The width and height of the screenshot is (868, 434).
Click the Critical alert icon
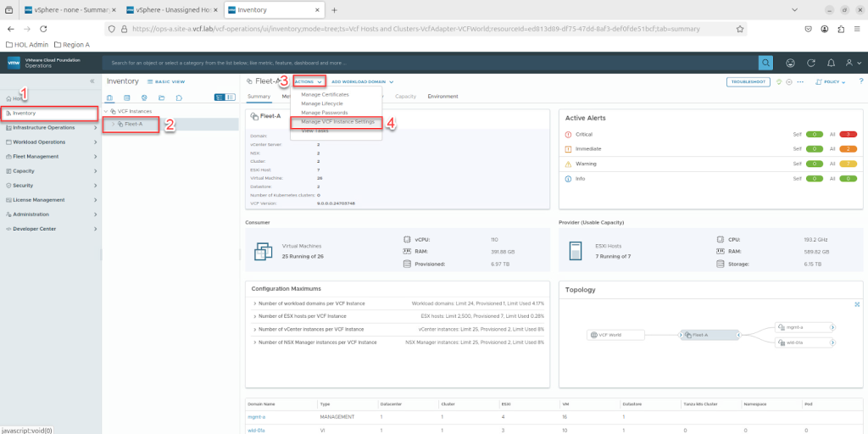568,135
